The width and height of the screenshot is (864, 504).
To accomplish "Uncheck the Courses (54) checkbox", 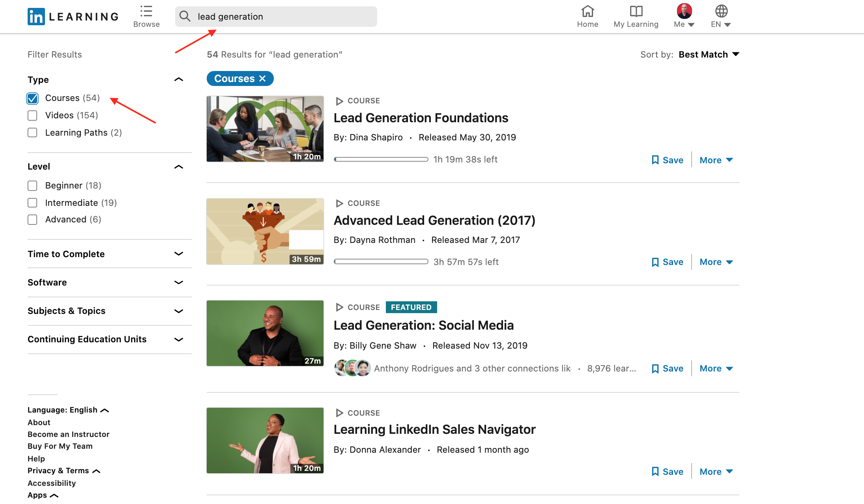I will point(32,98).
